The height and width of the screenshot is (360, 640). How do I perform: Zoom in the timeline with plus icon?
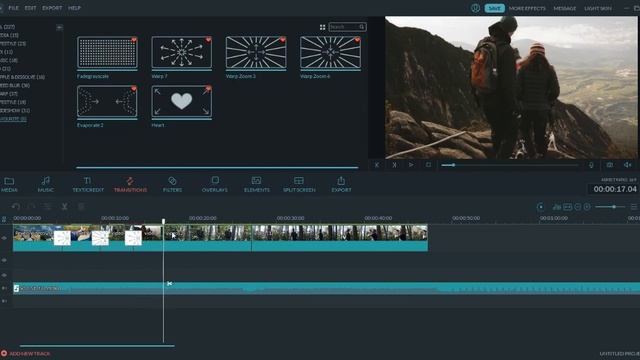(587, 207)
